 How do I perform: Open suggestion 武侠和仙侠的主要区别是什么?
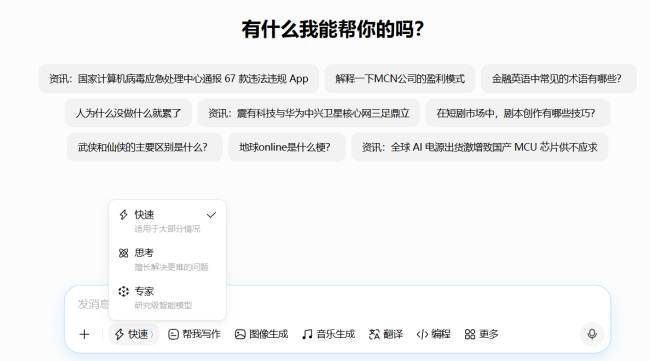[x=145, y=147]
